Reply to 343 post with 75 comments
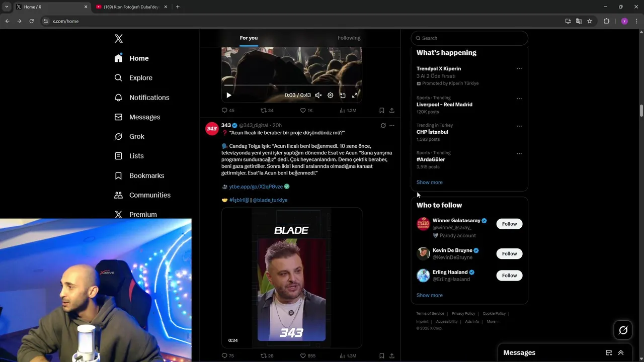 coord(228,355)
